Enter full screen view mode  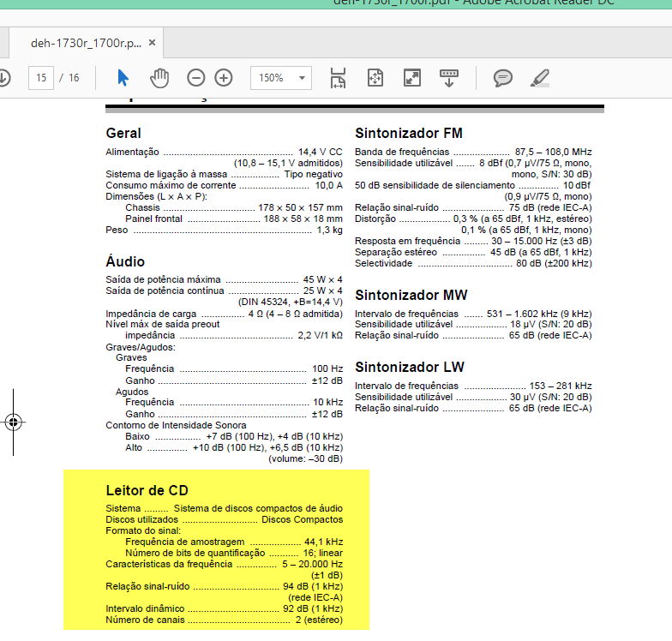point(412,78)
